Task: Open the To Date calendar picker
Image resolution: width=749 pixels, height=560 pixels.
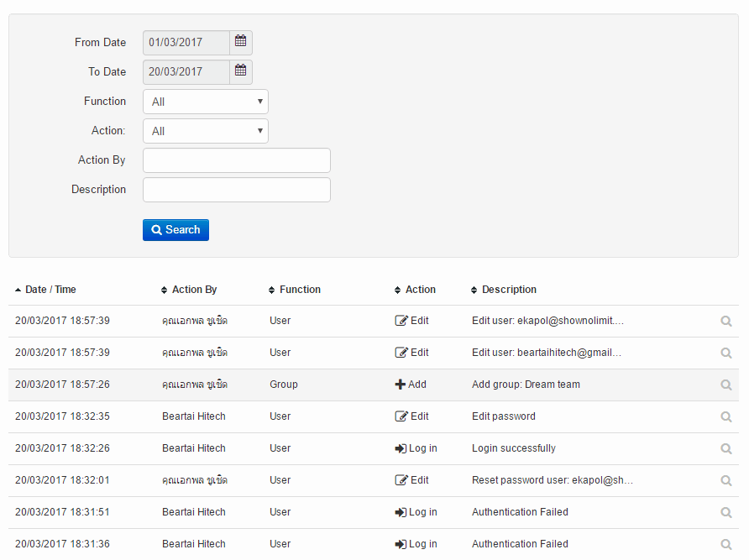Action: (x=241, y=71)
